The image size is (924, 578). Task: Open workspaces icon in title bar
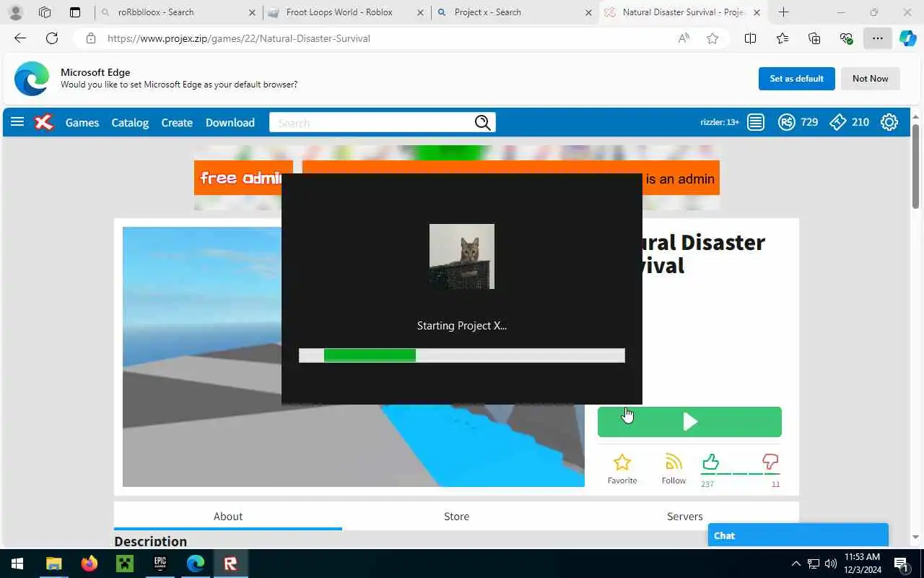coord(45,12)
